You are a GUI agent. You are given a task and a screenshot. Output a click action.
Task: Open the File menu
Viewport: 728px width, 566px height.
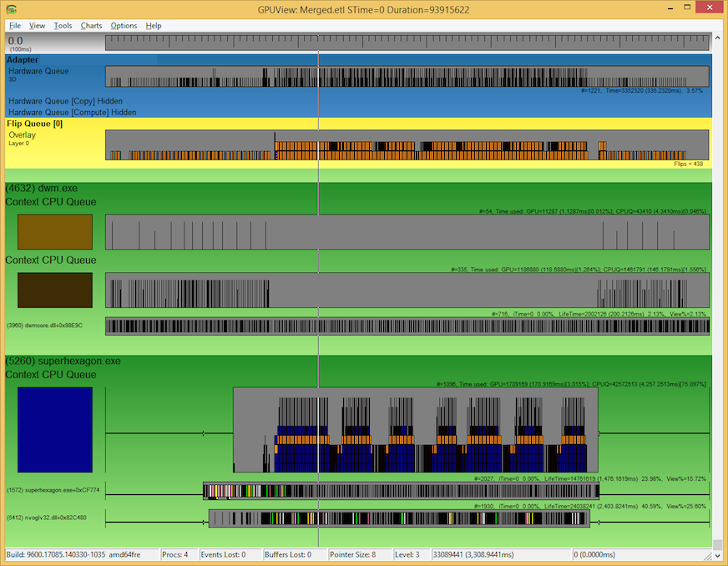pyautogui.click(x=15, y=26)
